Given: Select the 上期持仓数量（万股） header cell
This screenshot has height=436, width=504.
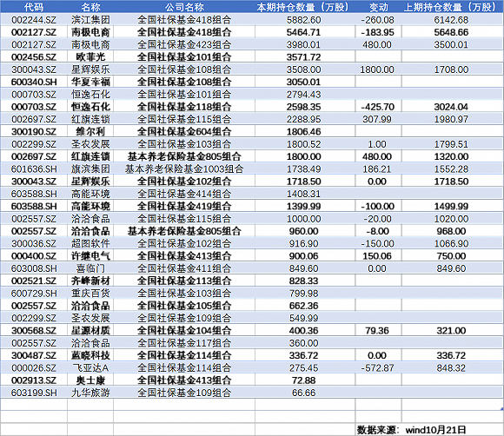Looking at the screenshot, I should point(451,7).
